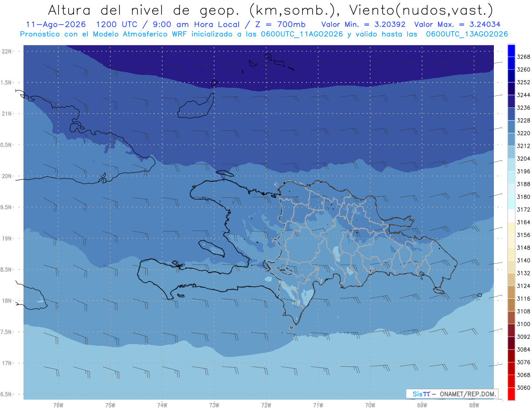Click the legend value 3220
The width and height of the screenshot is (532, 411).
click(524, 133)
